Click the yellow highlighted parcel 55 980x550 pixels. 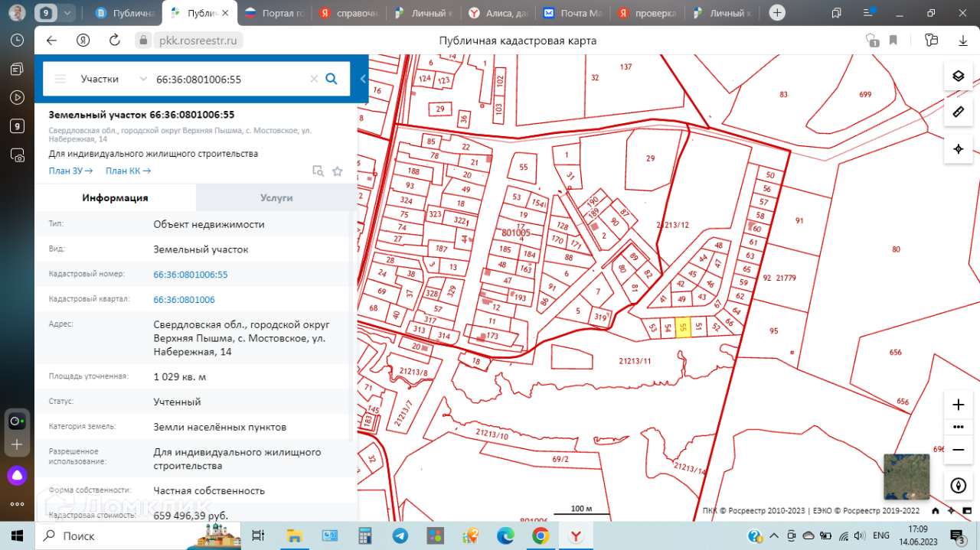tap(684, 327)
